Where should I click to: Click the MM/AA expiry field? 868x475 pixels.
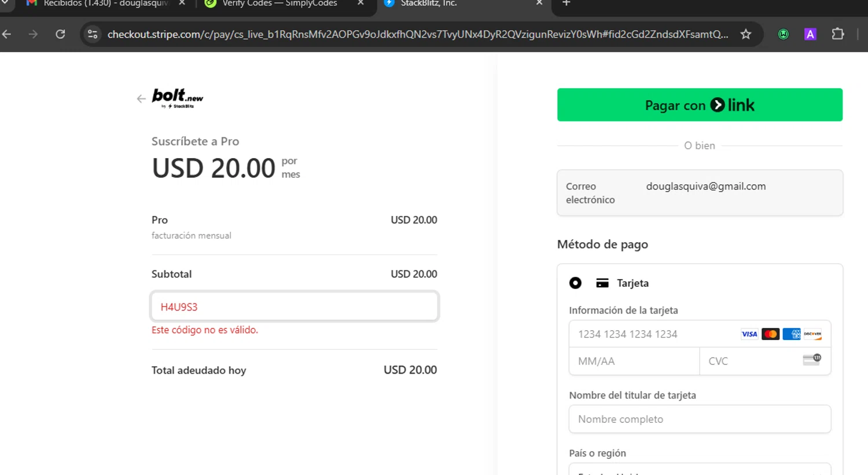(x=634, y=361)
